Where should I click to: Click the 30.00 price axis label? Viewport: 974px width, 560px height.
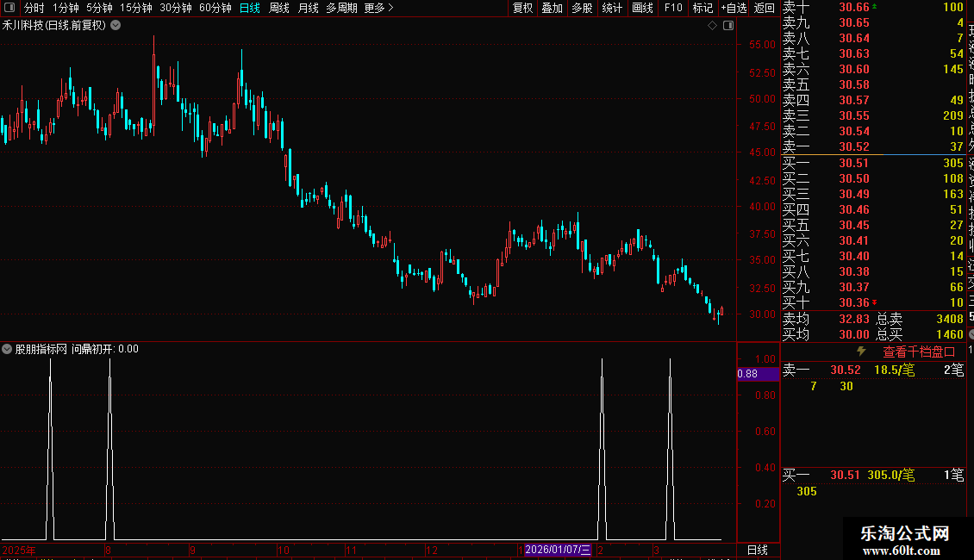pos(762,314)
